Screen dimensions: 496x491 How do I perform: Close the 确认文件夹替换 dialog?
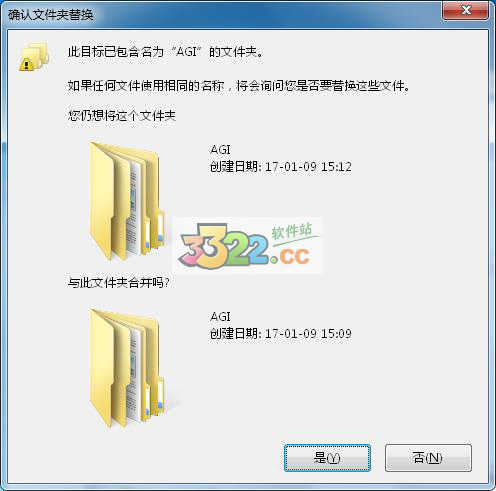pyautogui.click(x=466, y=10)
